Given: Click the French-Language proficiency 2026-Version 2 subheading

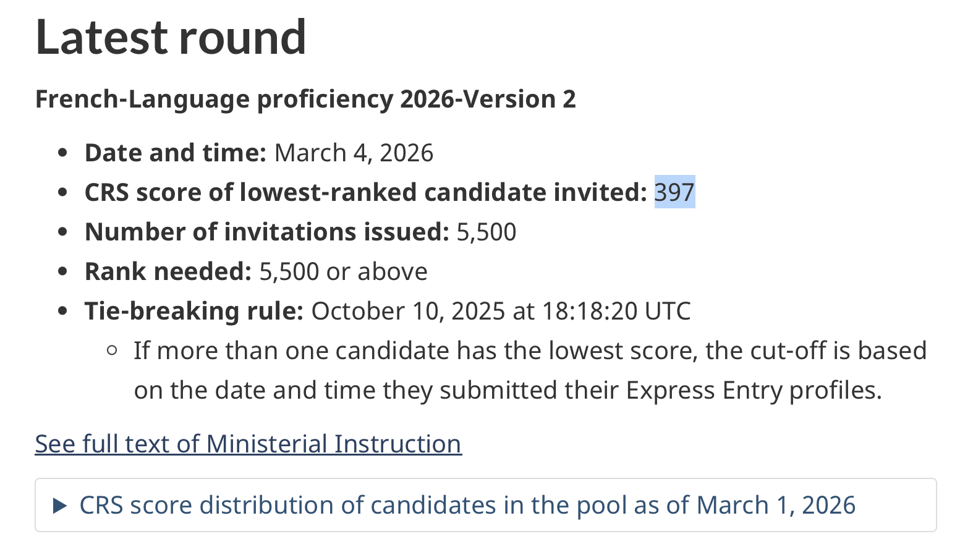Looking at the screenshot, I should point(305,99).
